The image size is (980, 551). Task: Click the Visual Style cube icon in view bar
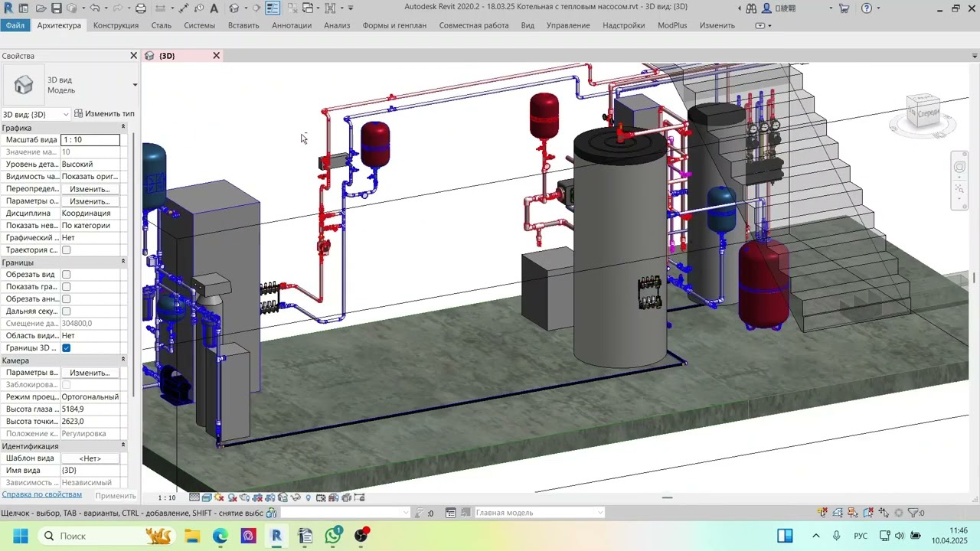click(207, 497)
